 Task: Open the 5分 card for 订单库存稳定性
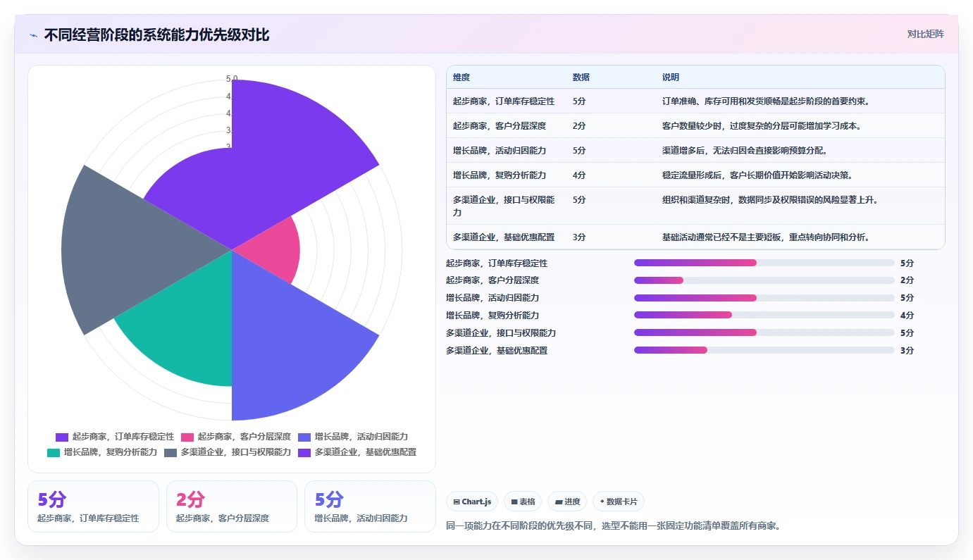(93, 506)
